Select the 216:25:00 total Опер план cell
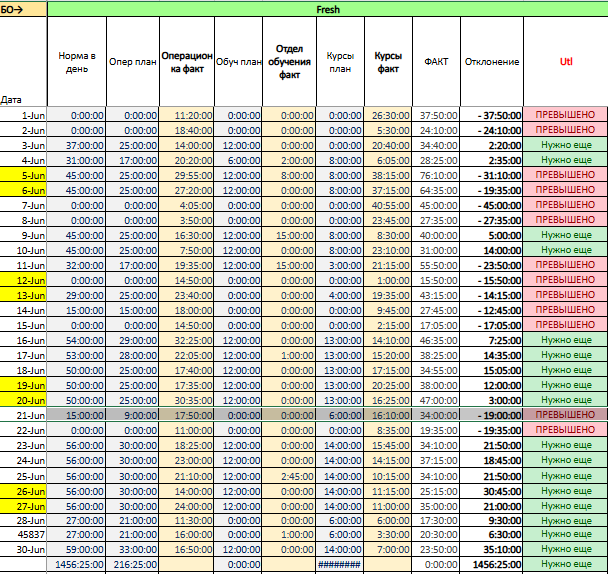608x574 pixels. pos(133,565)
